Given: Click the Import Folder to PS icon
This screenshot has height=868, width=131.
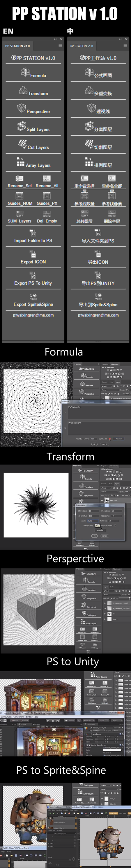Looking at the screenshot, I should (x=33, y=233).
